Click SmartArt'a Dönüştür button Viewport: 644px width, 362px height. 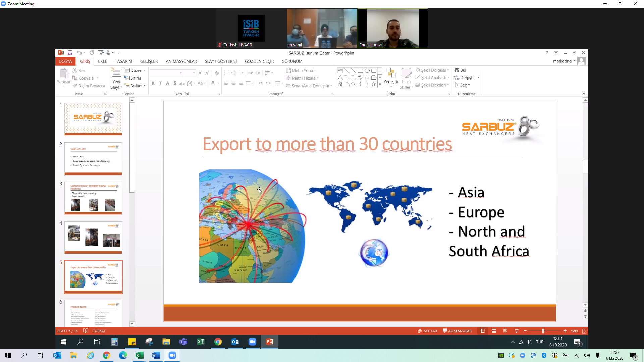click(x=309, y=86)
